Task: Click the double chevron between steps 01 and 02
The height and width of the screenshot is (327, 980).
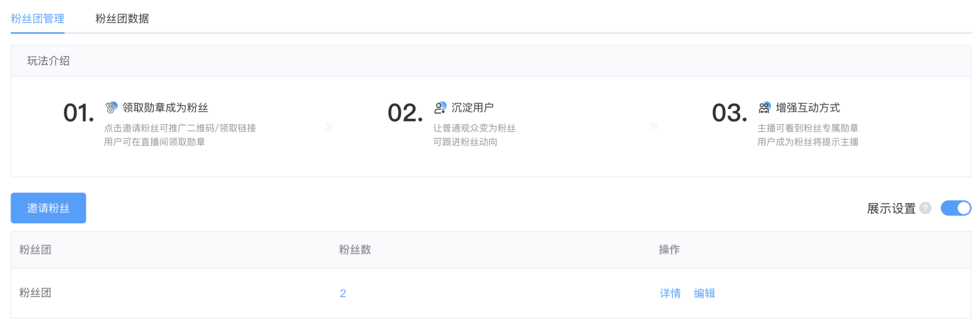Action: tap(329, 127)
